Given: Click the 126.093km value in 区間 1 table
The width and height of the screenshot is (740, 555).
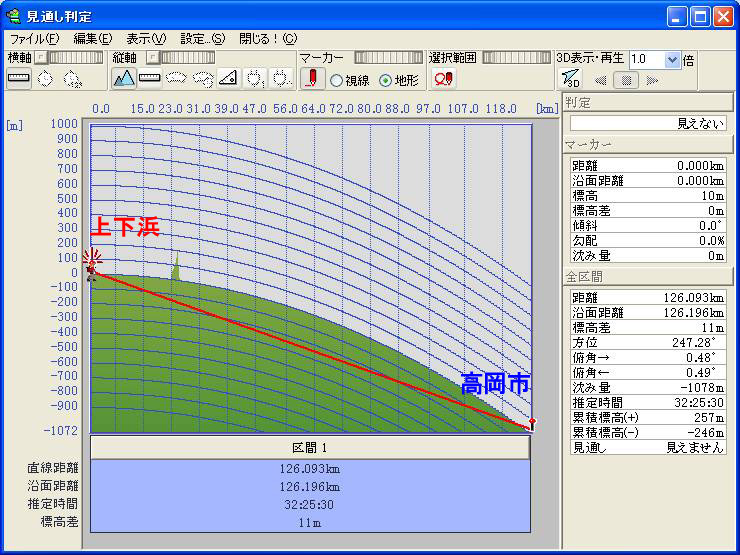Looking at the screenshot, I should (x=310, y=469).
